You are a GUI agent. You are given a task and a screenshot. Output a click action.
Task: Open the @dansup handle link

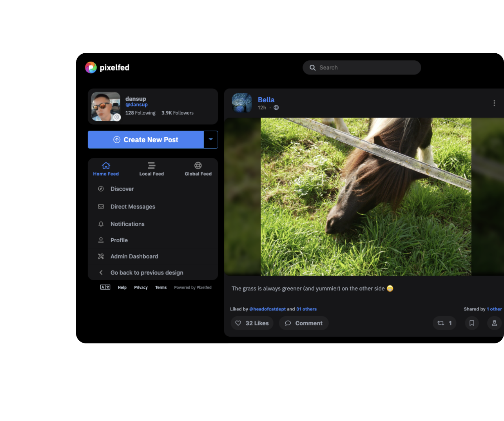tap(136, 105)
